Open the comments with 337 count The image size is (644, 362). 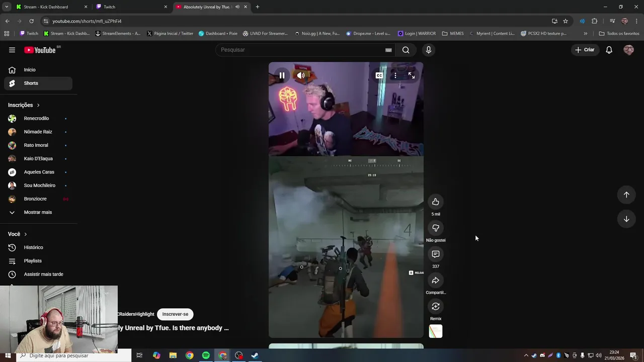pyautogui.click(x=436, y=254)
